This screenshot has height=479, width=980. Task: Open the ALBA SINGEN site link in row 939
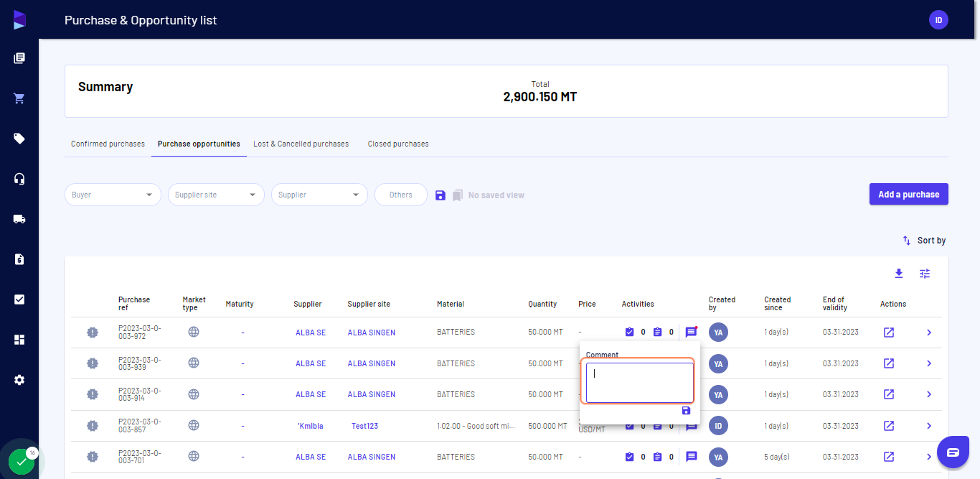[372, 363]
